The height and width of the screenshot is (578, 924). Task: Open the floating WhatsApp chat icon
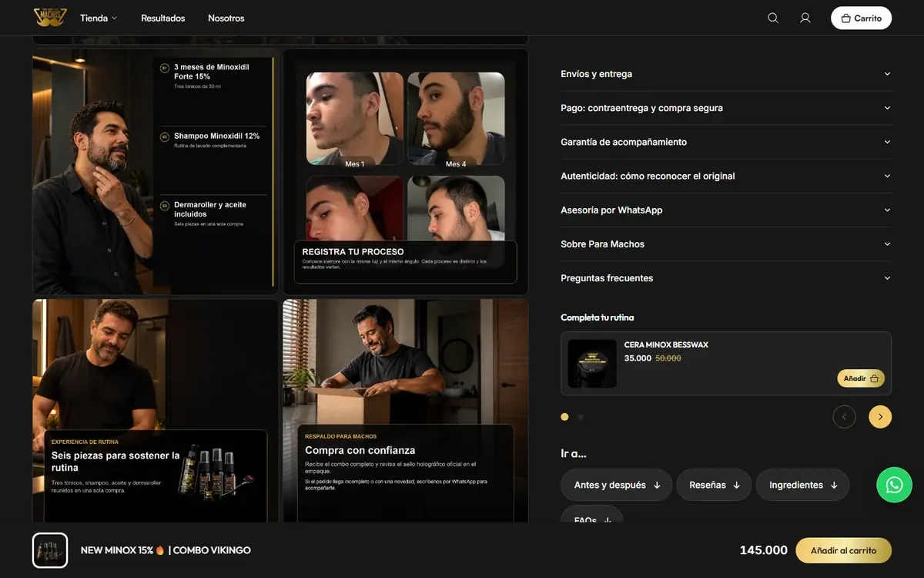tap(894, 485)
